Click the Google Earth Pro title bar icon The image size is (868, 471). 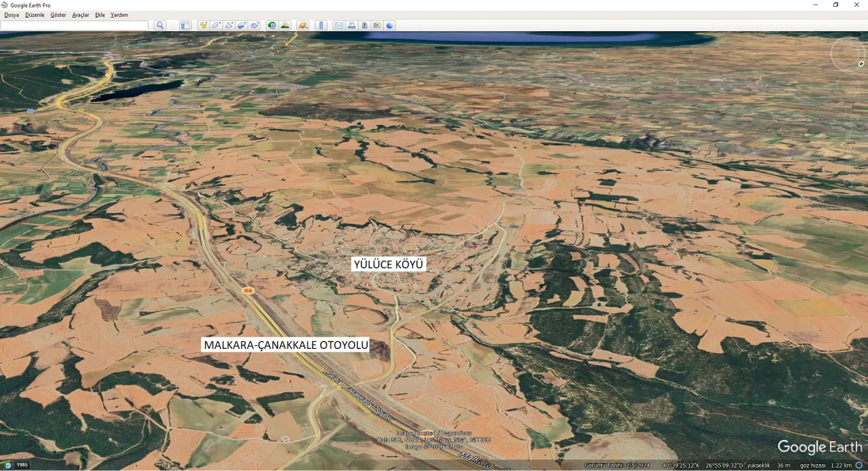5,5
